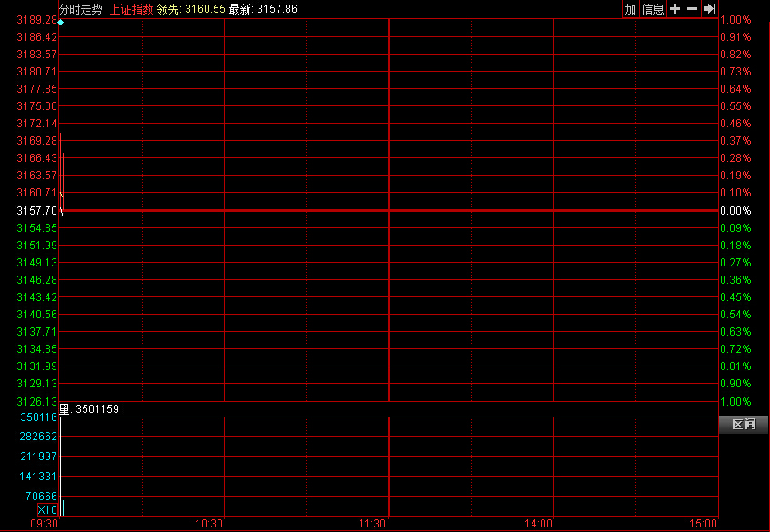Click the 15:00 closing time marker

[x=704, y=524]
